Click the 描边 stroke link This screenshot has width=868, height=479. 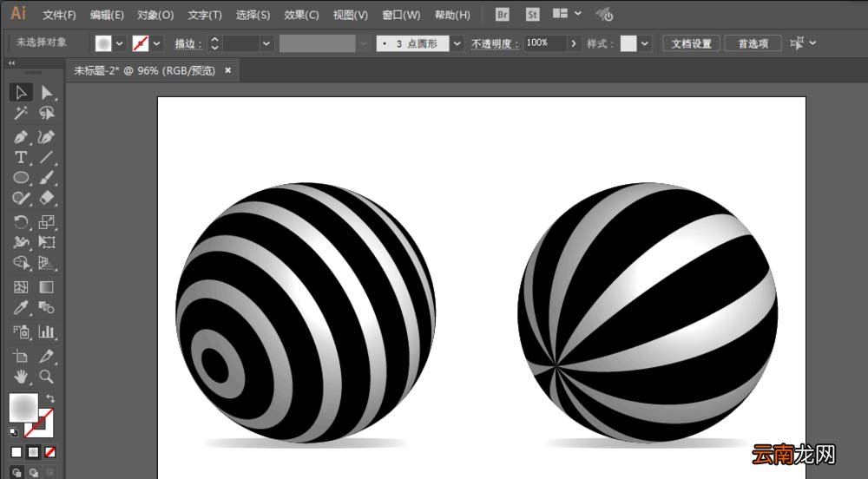(188, 43)
